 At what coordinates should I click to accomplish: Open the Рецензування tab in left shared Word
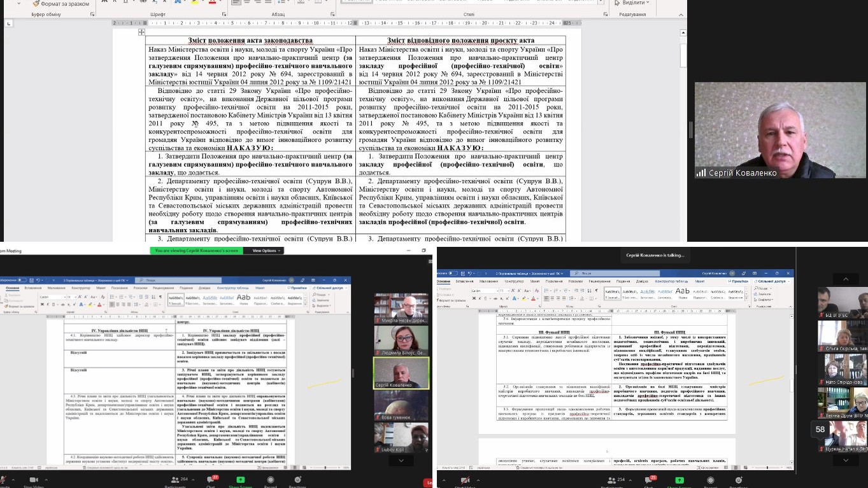164,288
